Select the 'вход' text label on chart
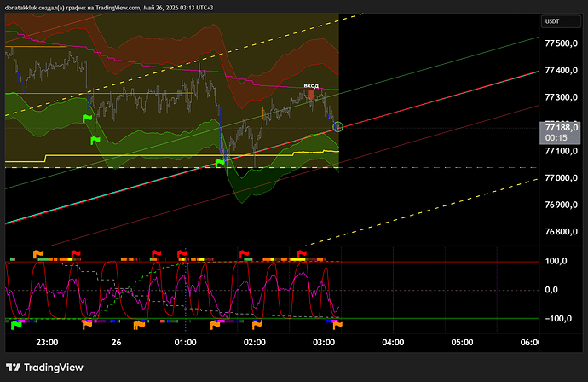The width and height of the screenshot is (588, 382). point(311,85)
